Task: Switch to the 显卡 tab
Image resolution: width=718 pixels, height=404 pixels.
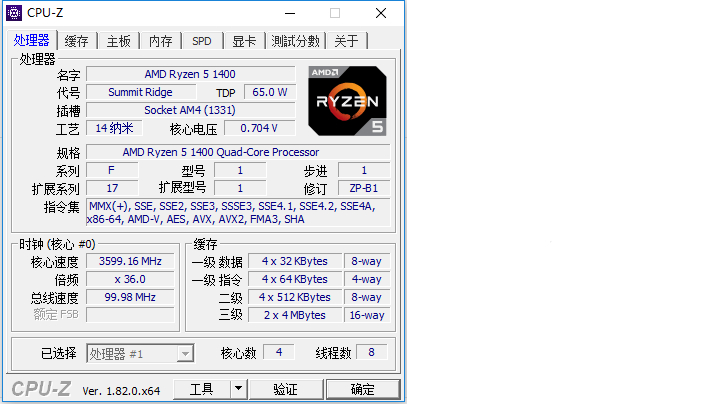Action: 244,41
